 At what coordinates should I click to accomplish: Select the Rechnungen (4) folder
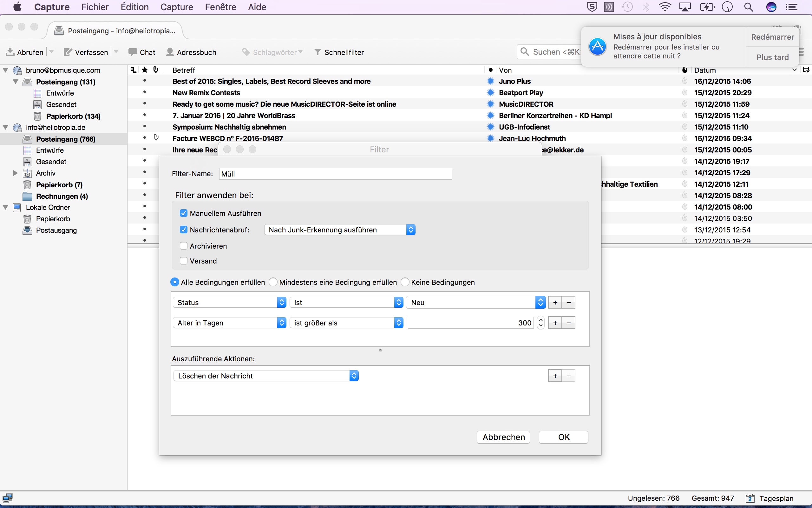pyautogui.click(x=62, y=196)
